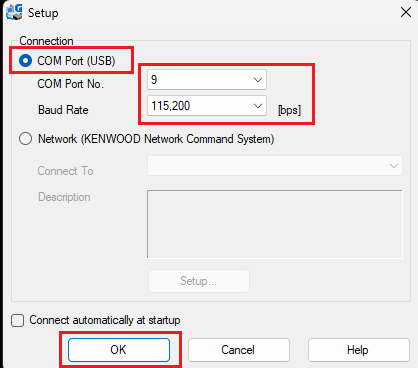Click the 115,200 baud rate value
The image size is (418, 368).
pyautogui.click(x=171, y=106)
